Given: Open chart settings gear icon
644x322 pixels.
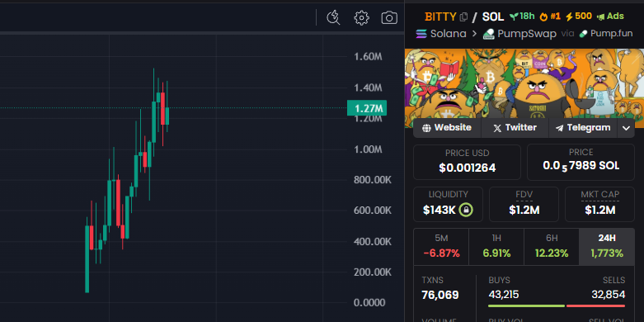Looking at the screenshot, I should pyautogui.click(x=361, y=17).
